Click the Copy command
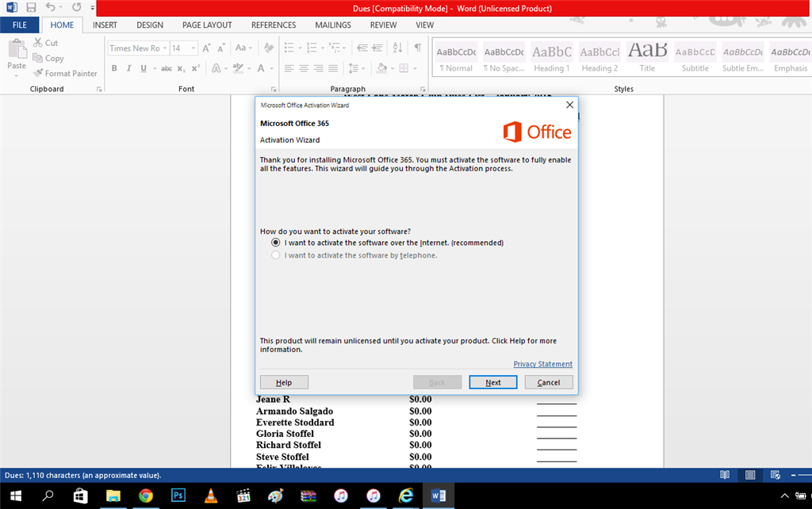812x509 pixels. coord(48,58)
